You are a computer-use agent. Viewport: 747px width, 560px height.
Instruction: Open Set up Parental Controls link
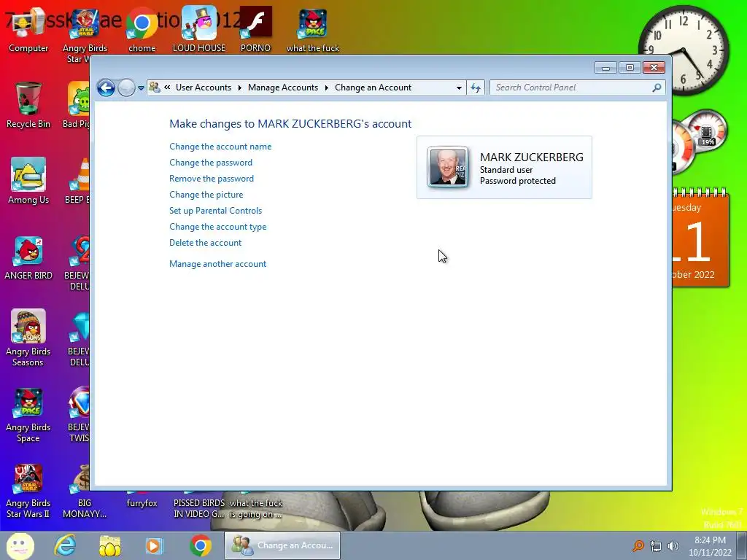coord(216,211)
